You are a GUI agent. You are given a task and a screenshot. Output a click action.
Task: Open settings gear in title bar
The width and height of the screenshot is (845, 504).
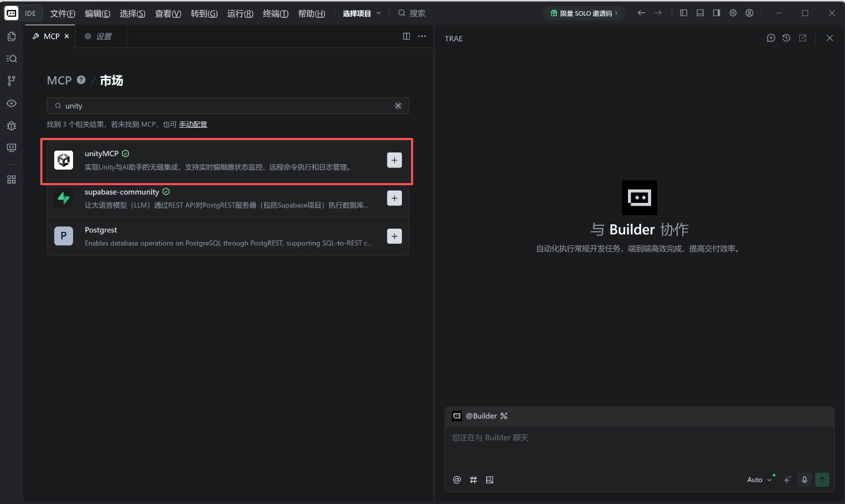click(x=733, y=13)
